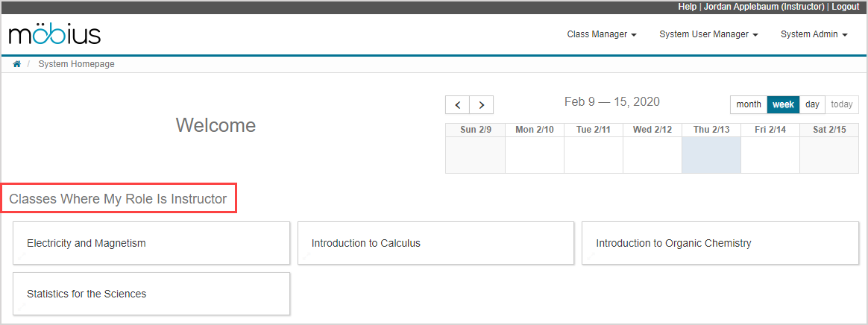Go to next week in calendar

(x=482, y=105)
